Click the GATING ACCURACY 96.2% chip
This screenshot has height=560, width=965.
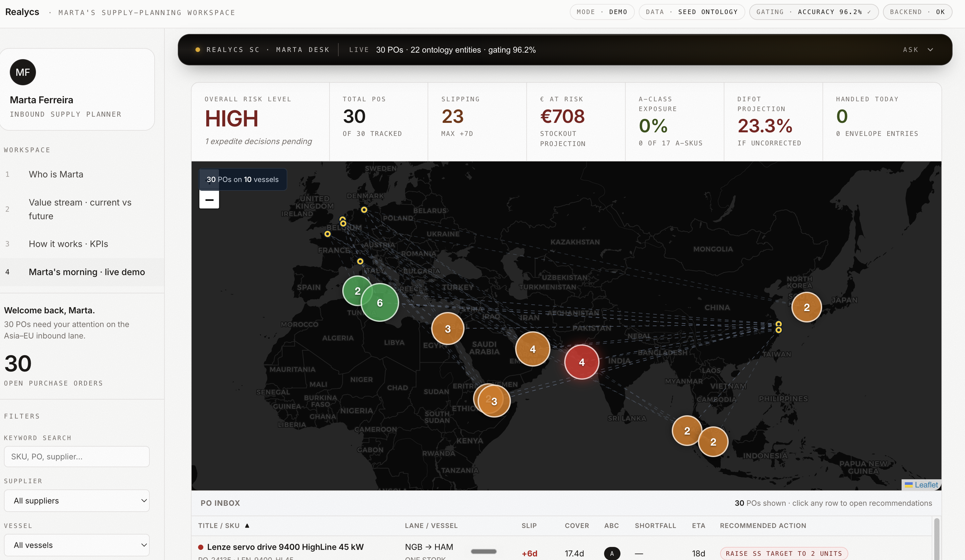(x=814, y=12)
